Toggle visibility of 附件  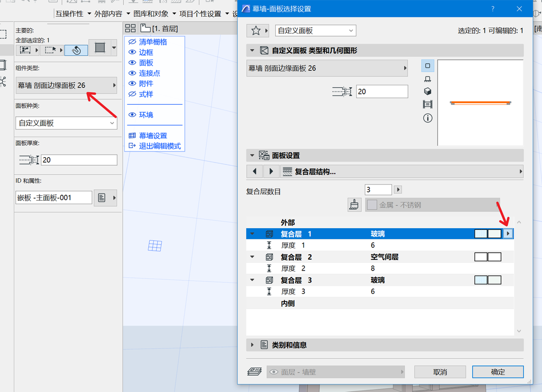[x=132, y=83]
